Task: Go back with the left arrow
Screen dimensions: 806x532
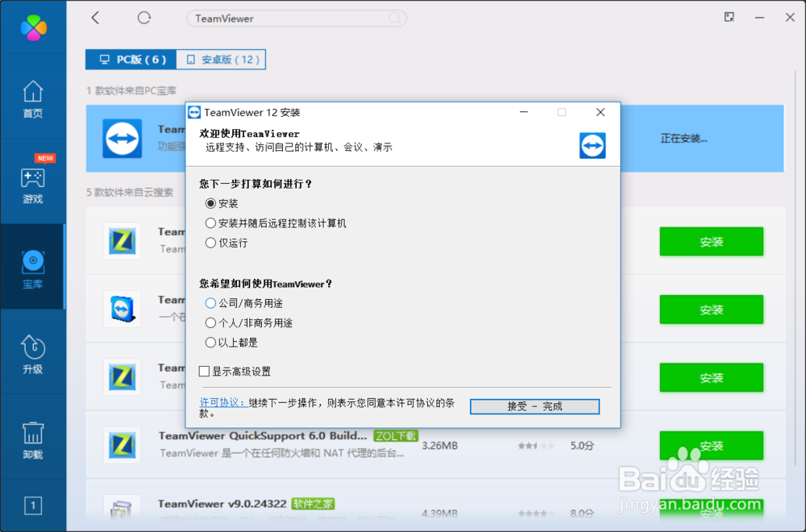Action: [95, 18]
